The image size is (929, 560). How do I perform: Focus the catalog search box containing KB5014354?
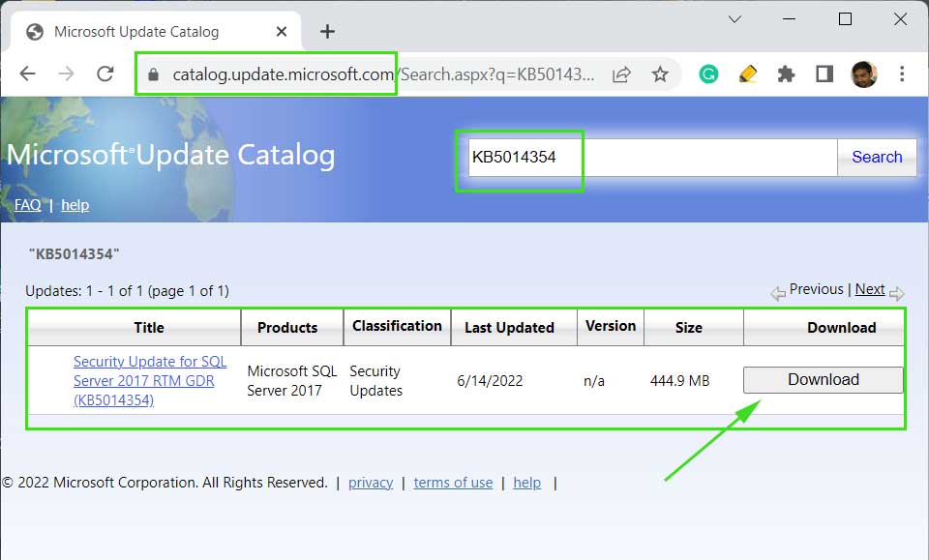tap(653, 158)
